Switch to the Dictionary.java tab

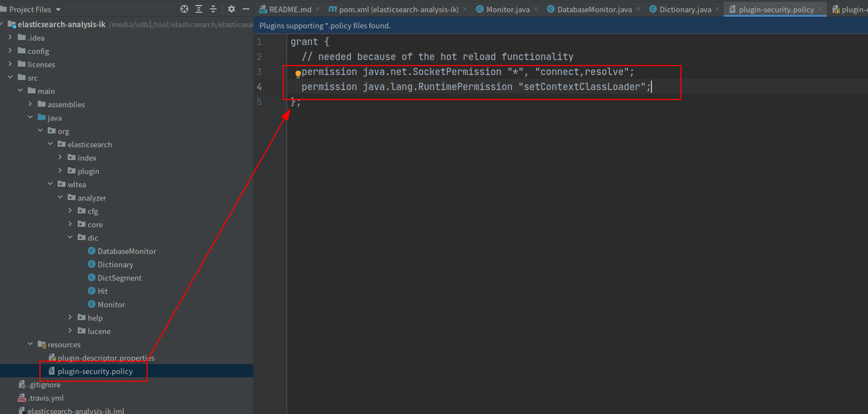[x=685, y=9]
